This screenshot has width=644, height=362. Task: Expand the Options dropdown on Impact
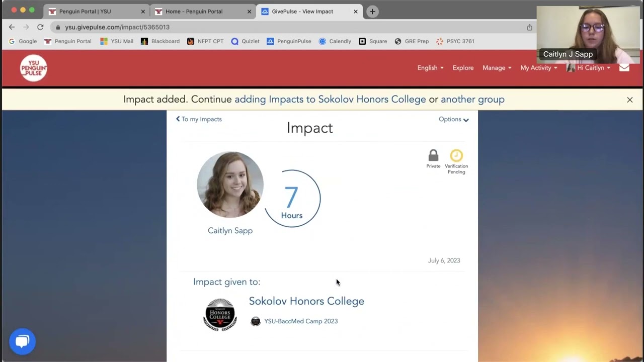453,119
